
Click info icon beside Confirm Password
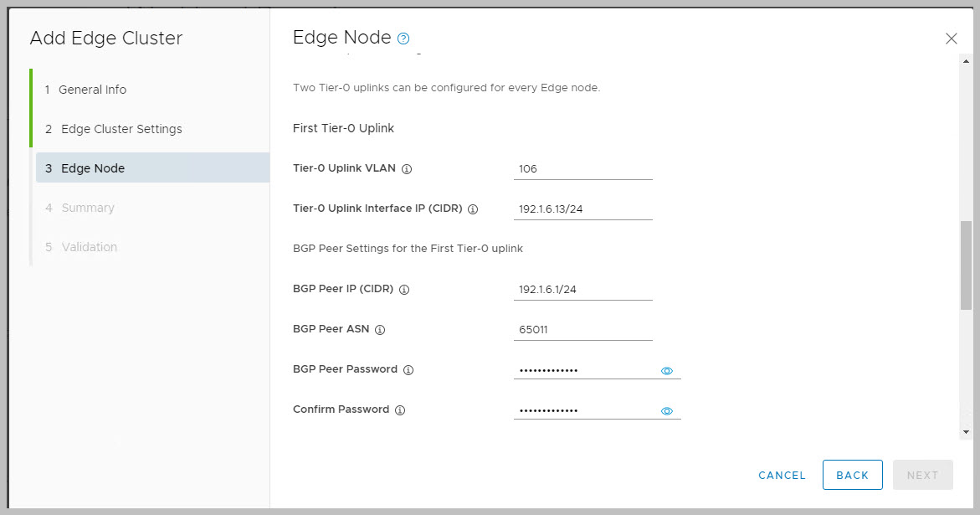point(400,410)
